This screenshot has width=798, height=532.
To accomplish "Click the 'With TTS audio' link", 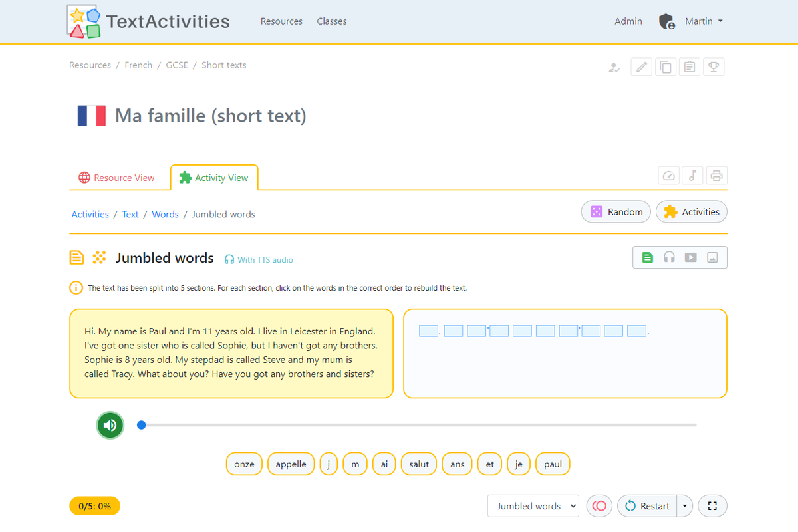I will click(x=259, y=260).
